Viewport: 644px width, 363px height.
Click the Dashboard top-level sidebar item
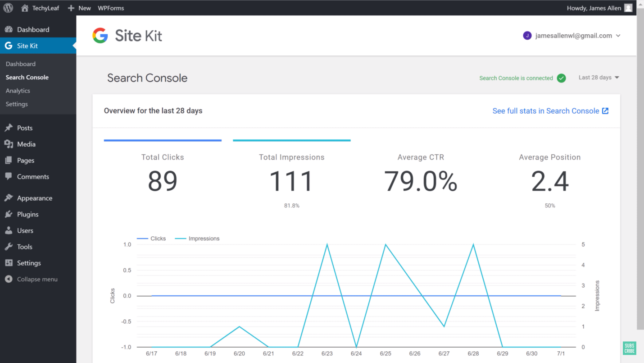click(38, 29)
